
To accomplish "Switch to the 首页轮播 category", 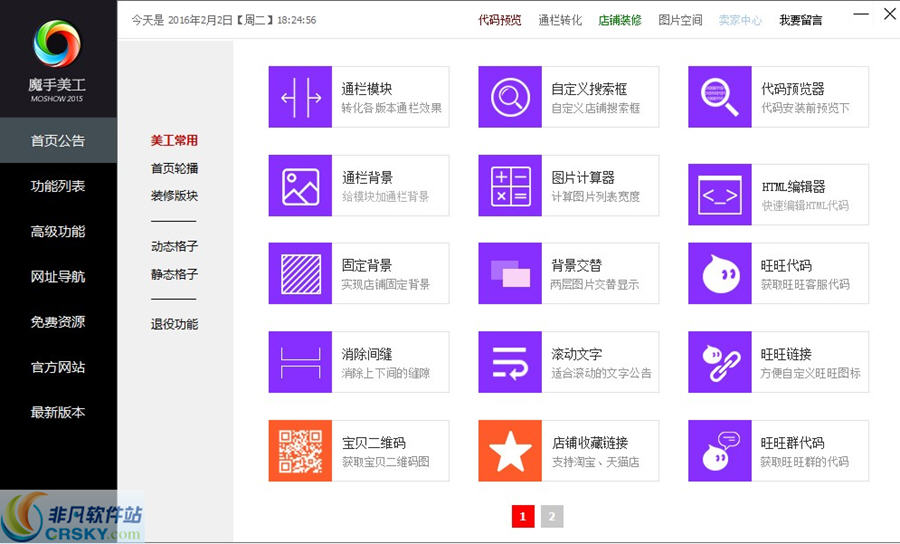I will point(174,168).
